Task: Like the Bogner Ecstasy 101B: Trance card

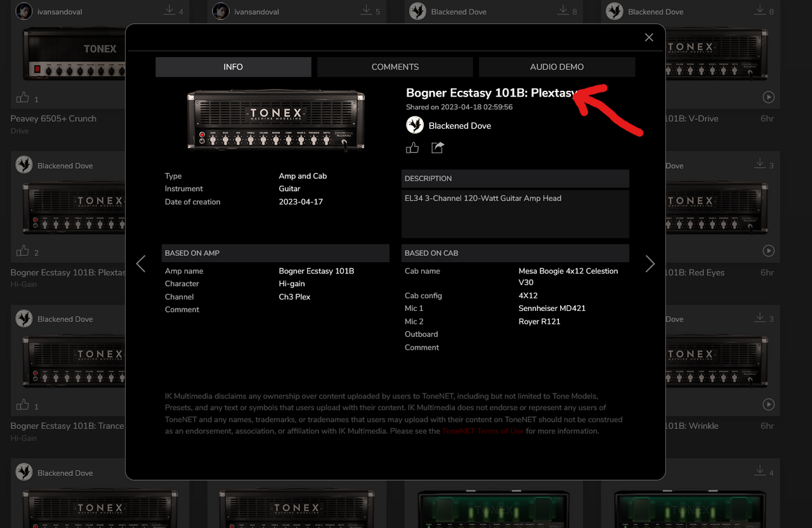Action: (23, 405)
